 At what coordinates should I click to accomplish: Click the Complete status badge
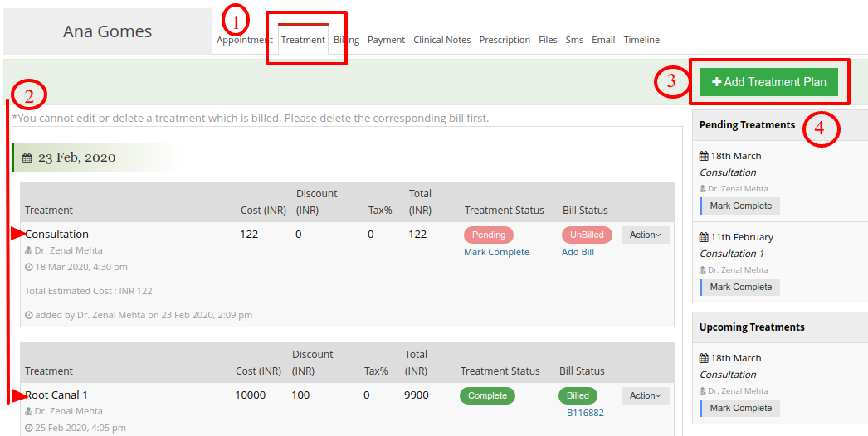pyautogui.click(x=487, y=395)
